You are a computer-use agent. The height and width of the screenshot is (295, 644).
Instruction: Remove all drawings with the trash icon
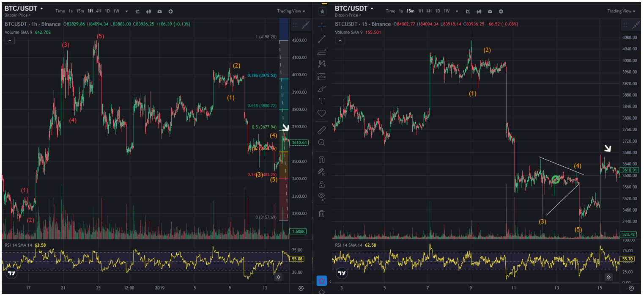click(322, 213)
